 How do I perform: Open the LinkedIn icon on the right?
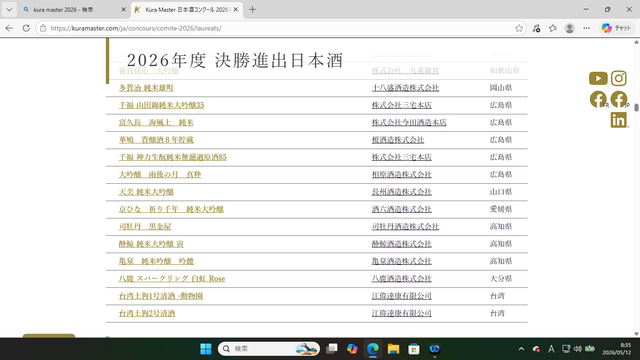[x=619, y=120]
